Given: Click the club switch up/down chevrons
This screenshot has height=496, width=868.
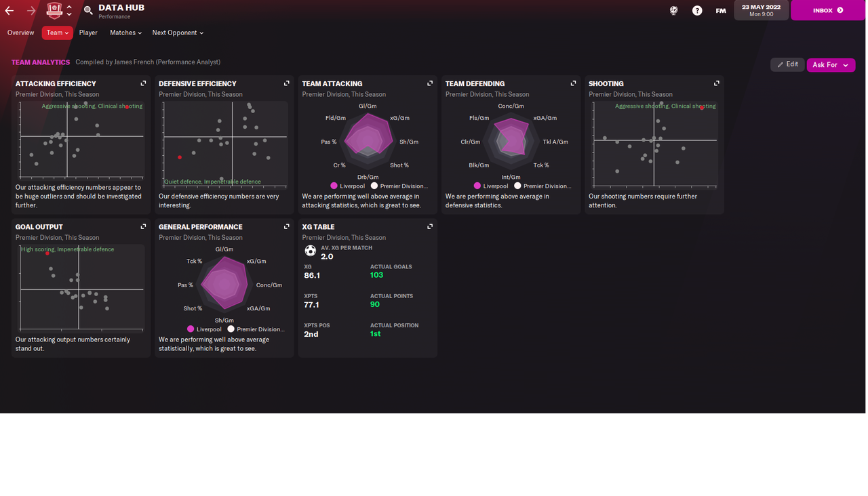Looking at the screenshot, I should 69,10.
